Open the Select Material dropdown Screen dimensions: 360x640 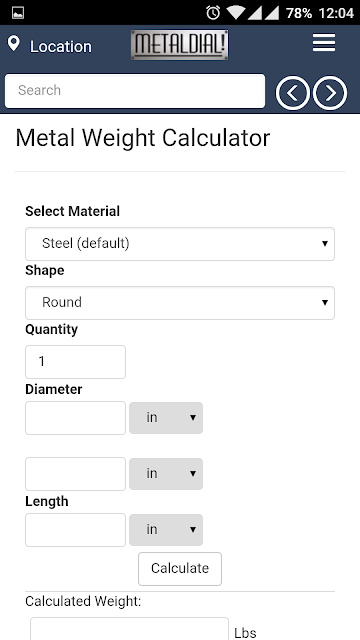[180, 244]
